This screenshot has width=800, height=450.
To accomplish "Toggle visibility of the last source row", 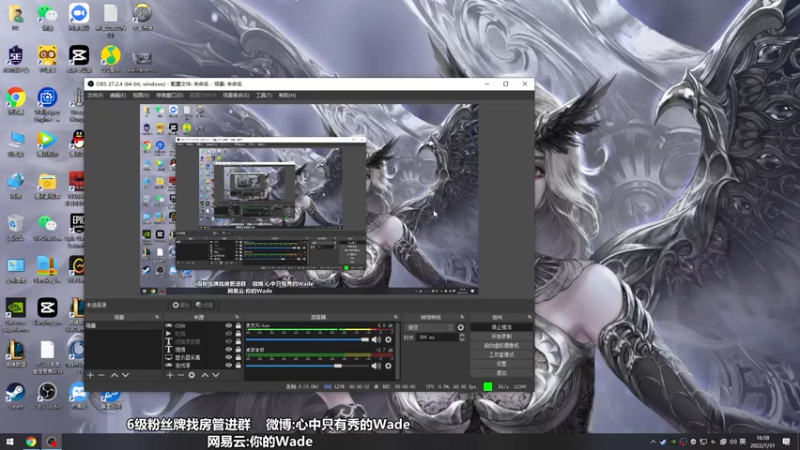I will point(229,365).
